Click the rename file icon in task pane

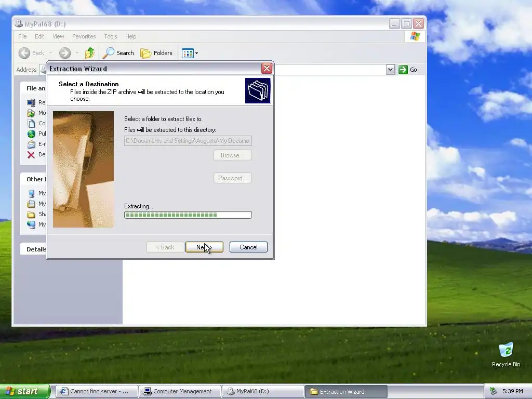tap(31, 102)
